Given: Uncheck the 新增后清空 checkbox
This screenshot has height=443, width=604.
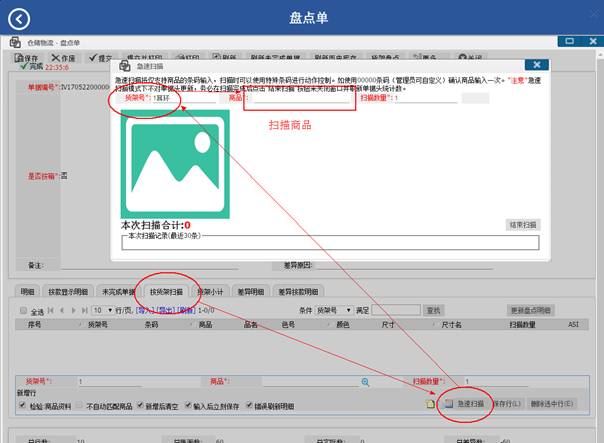Looking at the screenshot, I should click(140, 405).
